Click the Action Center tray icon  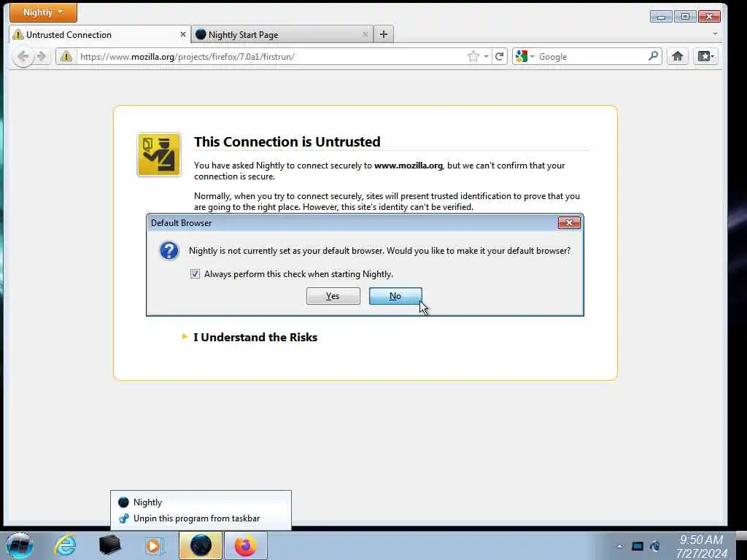tap(638, 546)
